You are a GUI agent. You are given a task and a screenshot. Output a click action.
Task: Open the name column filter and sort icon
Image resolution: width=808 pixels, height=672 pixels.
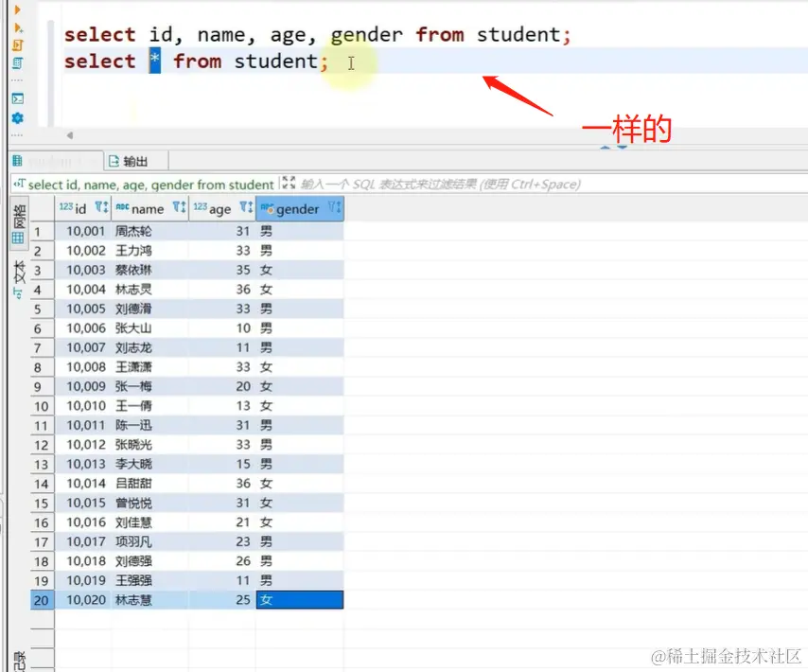pyautogui.click(x=179, y=207)
